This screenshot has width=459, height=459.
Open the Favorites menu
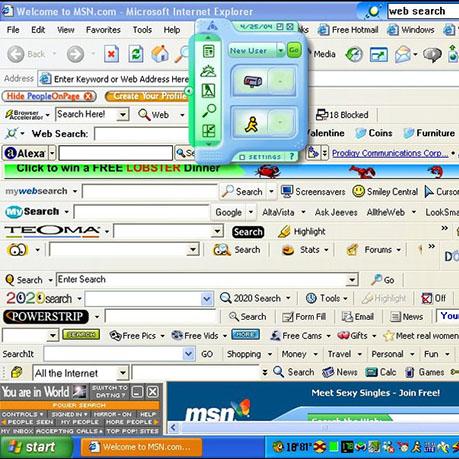click(x=103, y=30)
